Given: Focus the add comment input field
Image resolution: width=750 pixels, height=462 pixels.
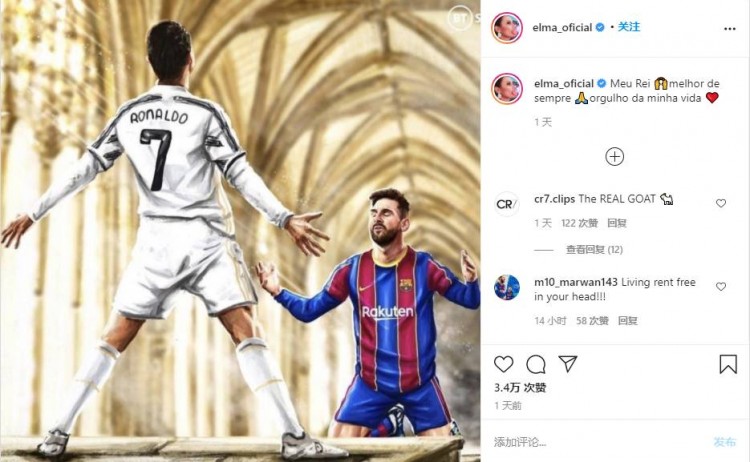Looking at the screenshot, I should tap(598, 442).
